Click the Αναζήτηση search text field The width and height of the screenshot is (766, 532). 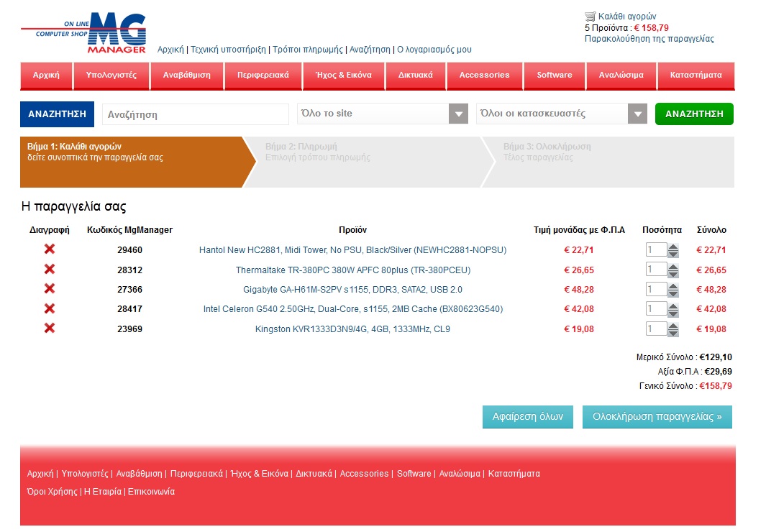point(196,114)
